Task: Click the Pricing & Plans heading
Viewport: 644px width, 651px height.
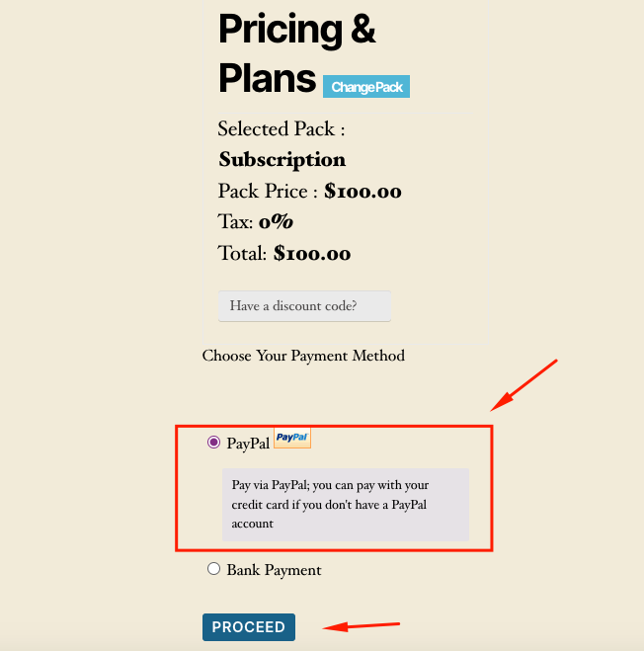Action: 296,52
